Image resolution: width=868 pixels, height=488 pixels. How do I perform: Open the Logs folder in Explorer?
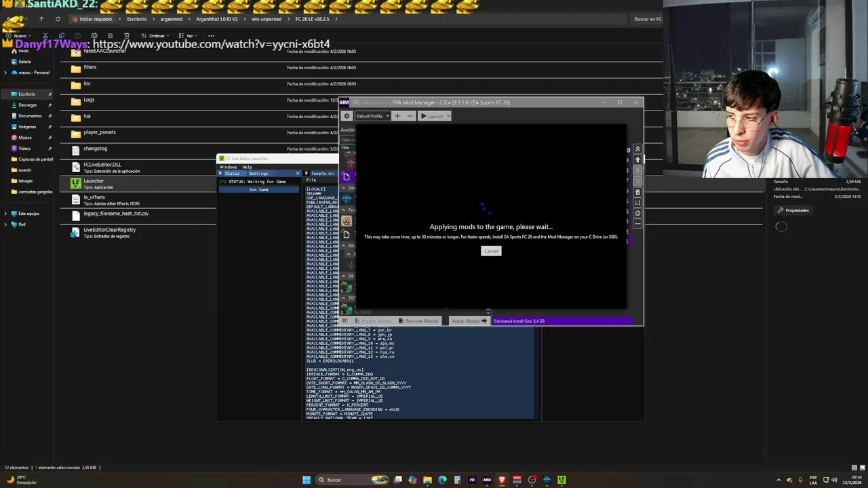(x=89, y=100)
